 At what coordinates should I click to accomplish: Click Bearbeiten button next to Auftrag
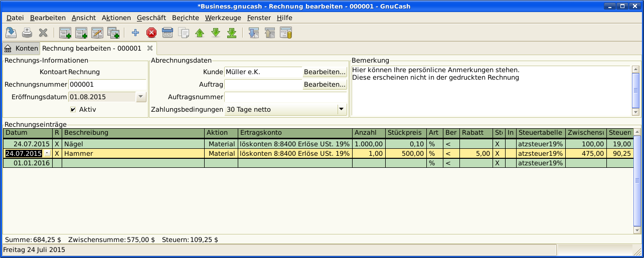coord(325,85)
